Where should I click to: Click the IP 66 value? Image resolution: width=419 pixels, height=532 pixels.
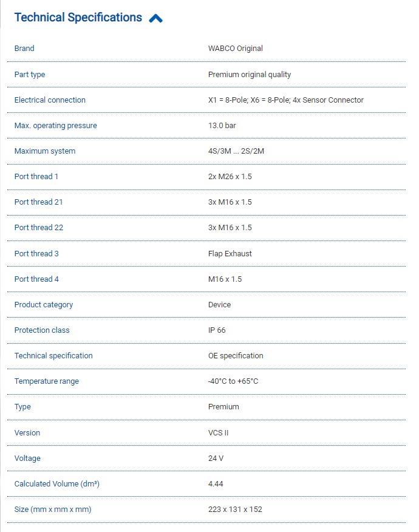click(x=217, y=330)
